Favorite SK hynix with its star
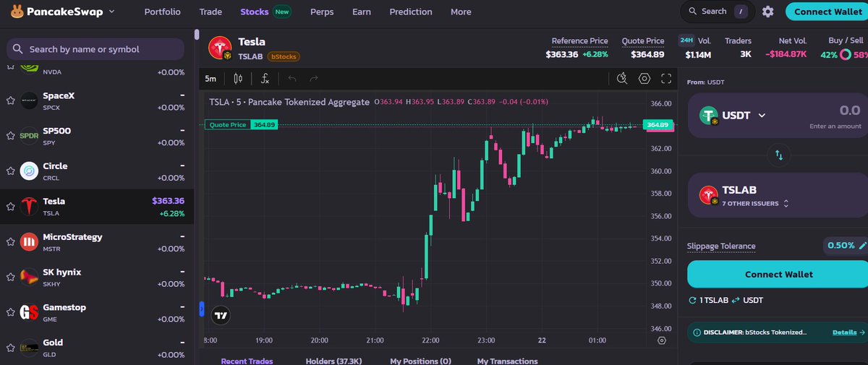The image size is (868, 365). point(10,278)
